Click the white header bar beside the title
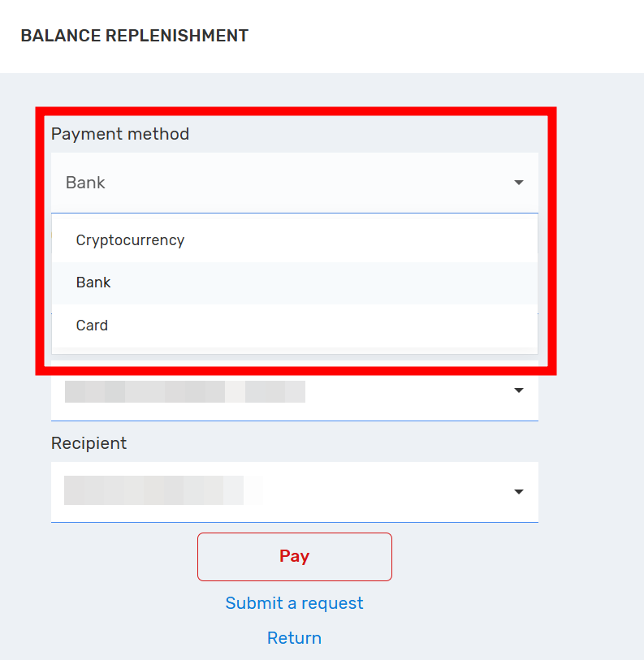Viewport: 644px width, 660px height. pyautogui.click(x=447, y=36)
